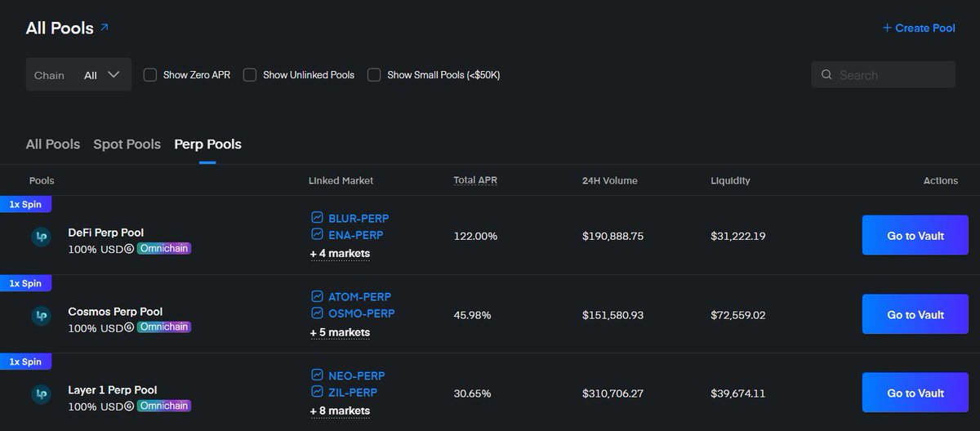This screenshot has height=431, width=980.
Task: Go to Vault for Layer 1 Perp Pool
Action: pos(915,393)
